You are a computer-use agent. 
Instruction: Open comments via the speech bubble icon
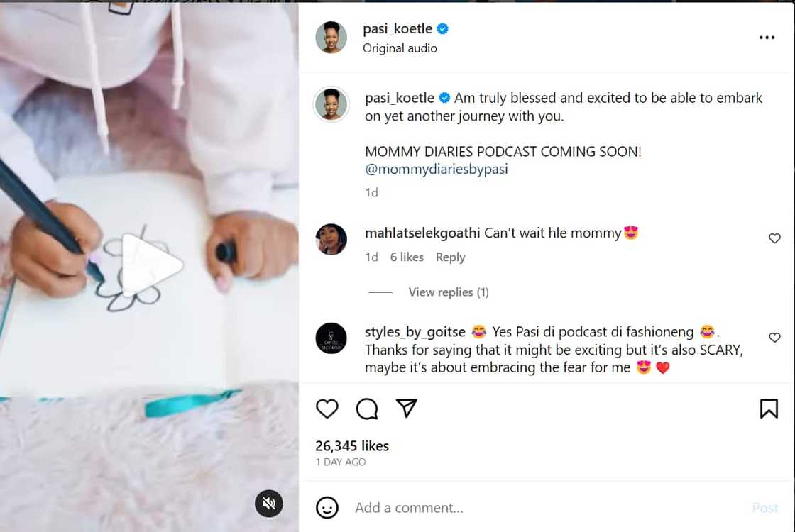pos(367,409)
